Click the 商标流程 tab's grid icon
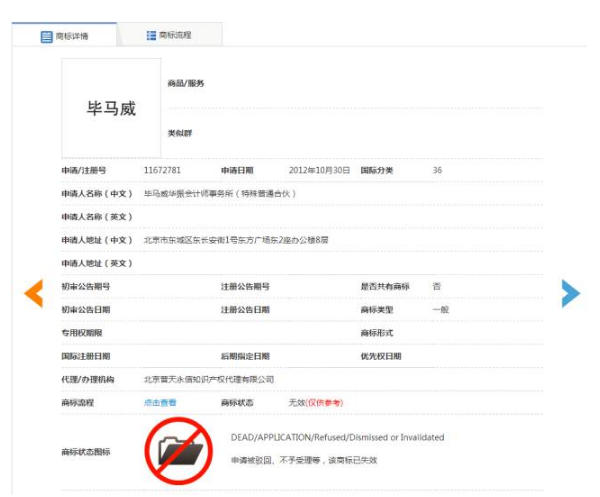Image resolution: width=600 pixels, height=497 pixels. point(151,35)
